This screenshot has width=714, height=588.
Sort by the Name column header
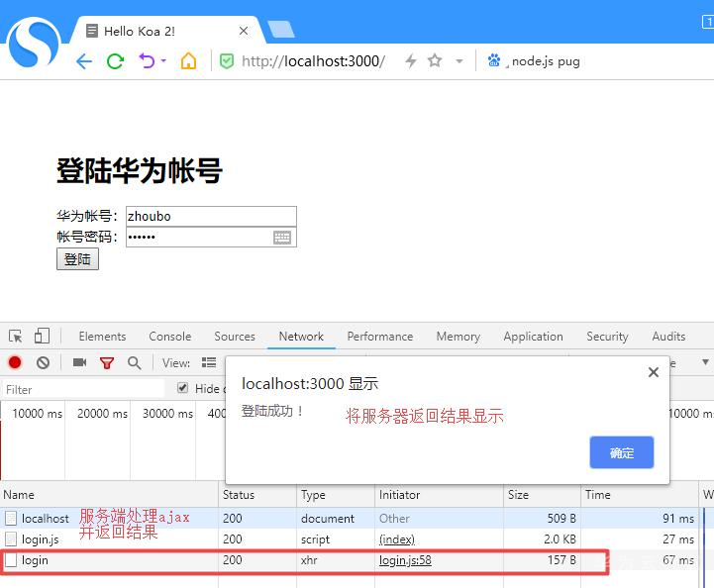[109, 495]
